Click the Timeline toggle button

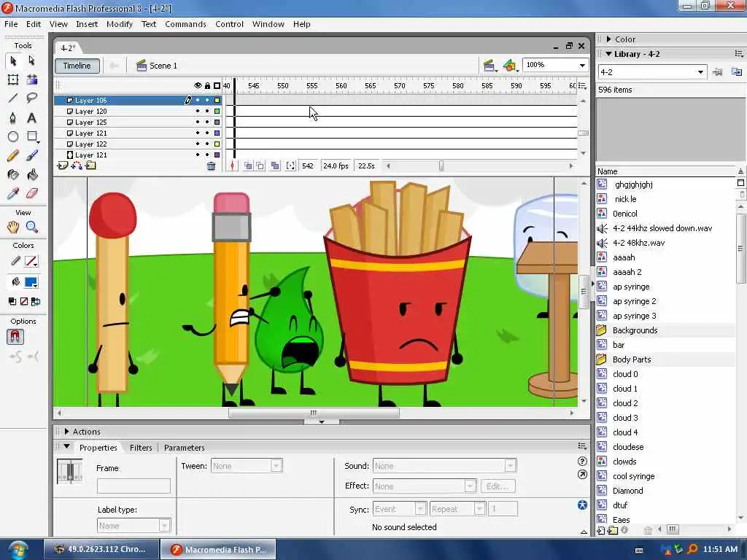[77, 66]
